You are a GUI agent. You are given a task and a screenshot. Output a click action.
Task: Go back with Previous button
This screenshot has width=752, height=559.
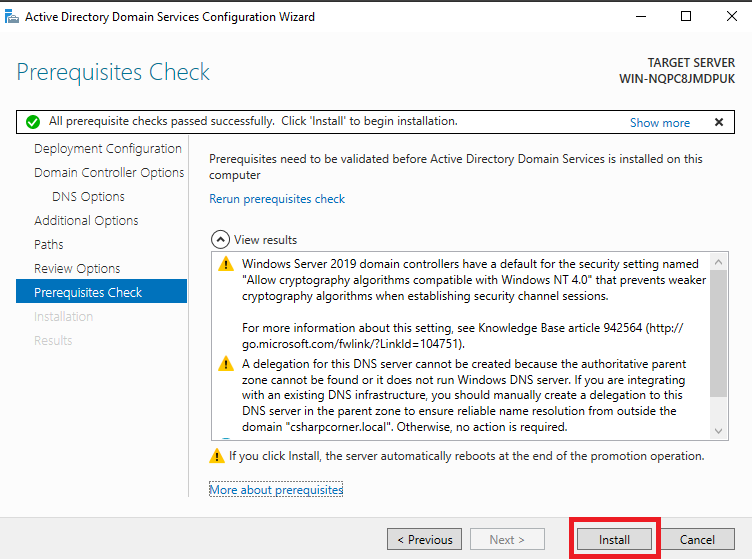(425, 540)
